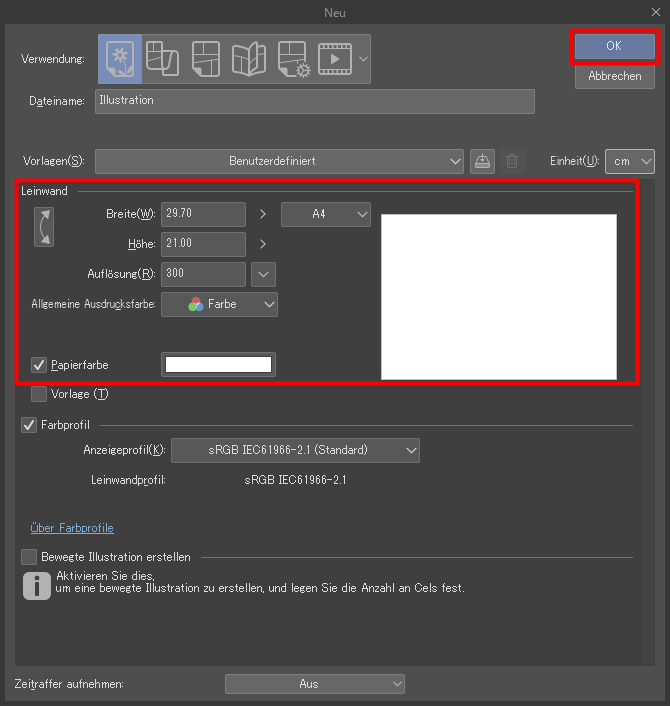Click the Höhe value field
Screen dimensions: 670x706
coord(204,244)
